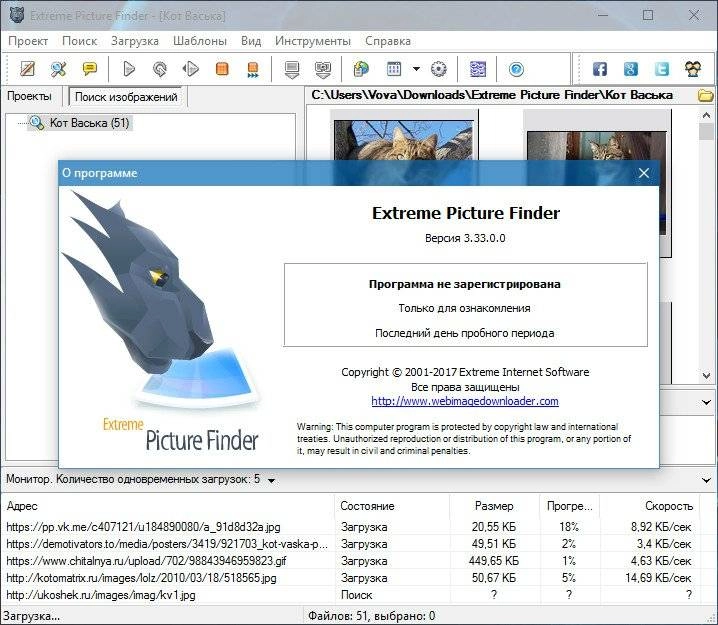Image resolution: width=718 pixels, height=625 pixels.
Task: Click the 18% progress cell
Action: pyautogui.click(x=569, y=527)
